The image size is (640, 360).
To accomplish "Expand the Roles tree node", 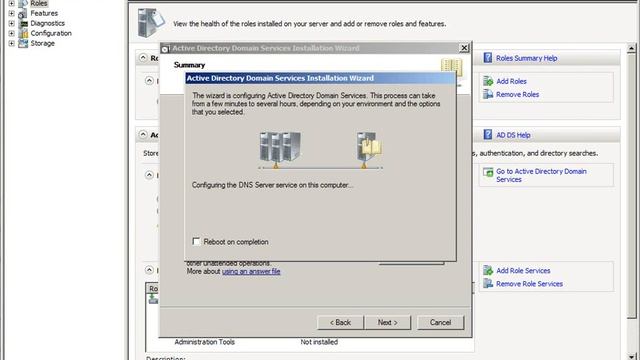I will (x=11, y=3).
